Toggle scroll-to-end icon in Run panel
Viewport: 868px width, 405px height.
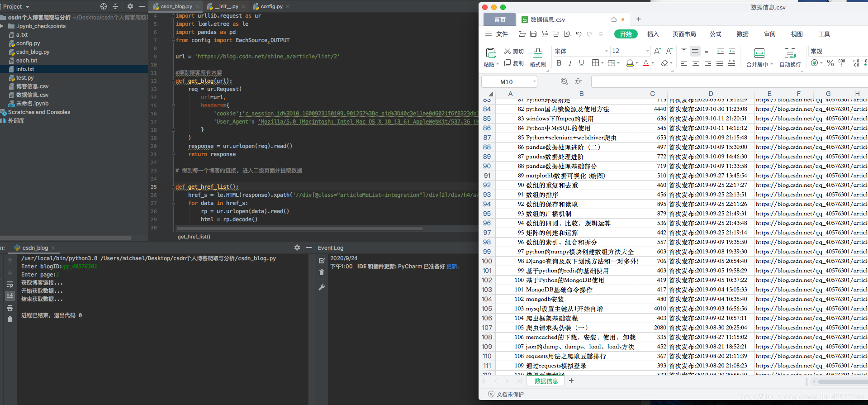tap(10, 295)
